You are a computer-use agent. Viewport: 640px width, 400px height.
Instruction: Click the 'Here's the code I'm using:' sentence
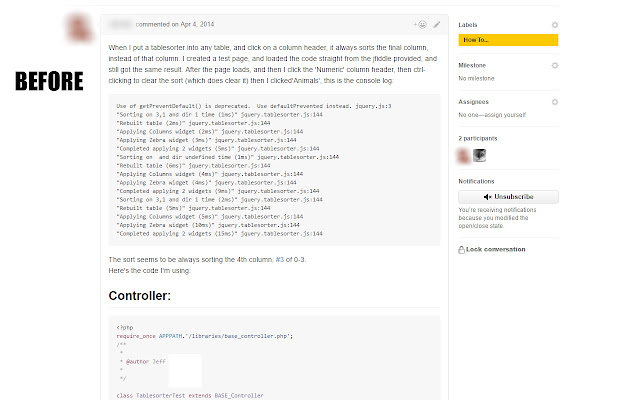pyautogui.click(x=149, y=271)
